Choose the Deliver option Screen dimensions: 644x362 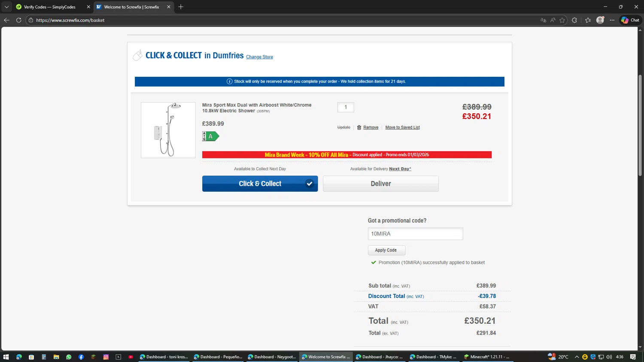pyautogui.click(x=381, y=184)
